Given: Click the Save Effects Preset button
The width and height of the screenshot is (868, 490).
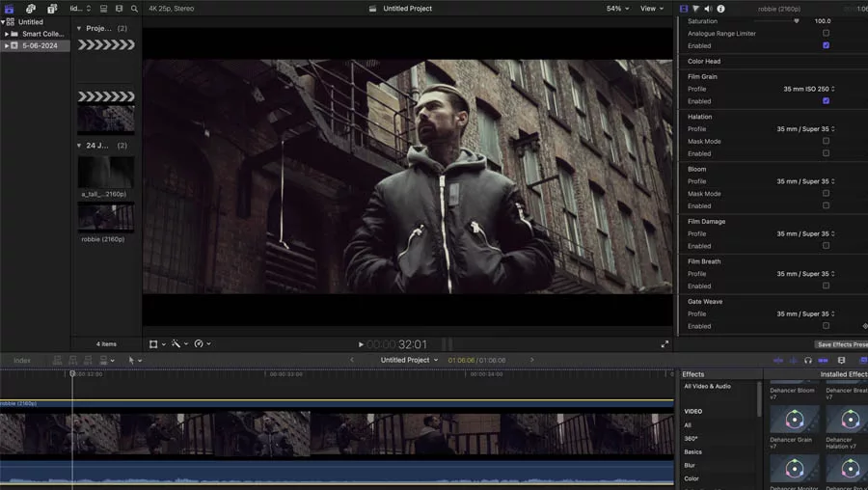Looking at the screenshot, I should click(x=841, y=344).
